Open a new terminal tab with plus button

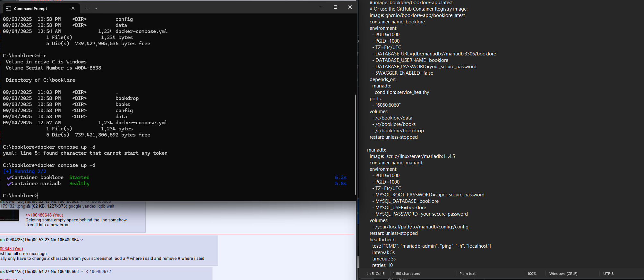[87, 8]
